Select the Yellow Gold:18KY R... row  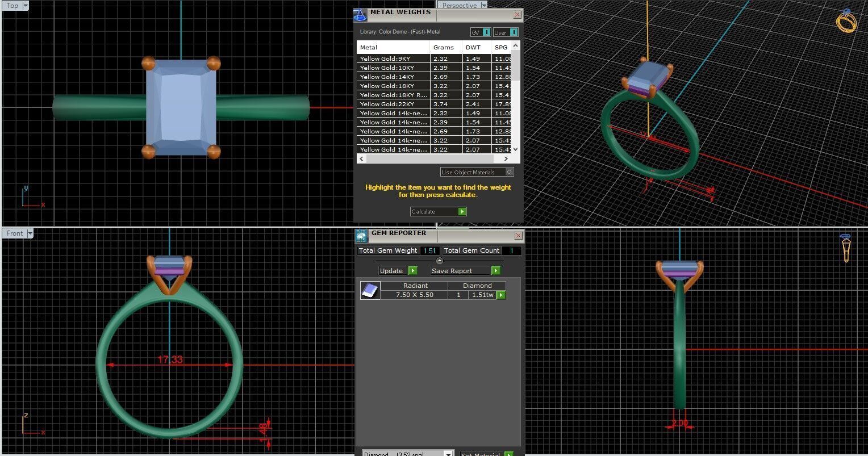coord(434,95)
